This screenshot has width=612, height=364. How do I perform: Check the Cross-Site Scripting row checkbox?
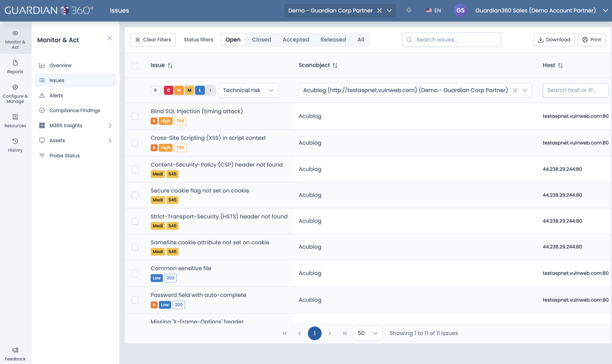click(135, 143)
